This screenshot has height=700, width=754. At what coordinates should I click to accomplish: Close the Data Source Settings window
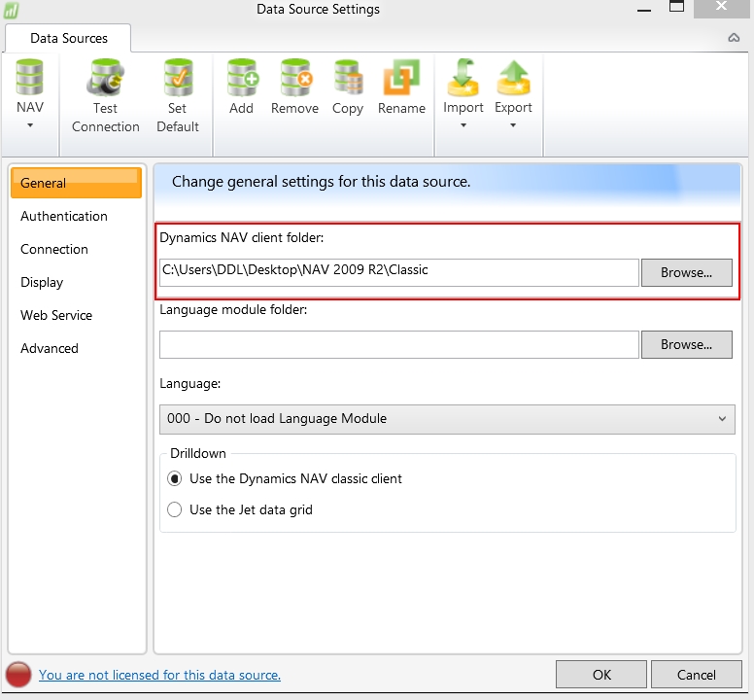tap(721, 7)
